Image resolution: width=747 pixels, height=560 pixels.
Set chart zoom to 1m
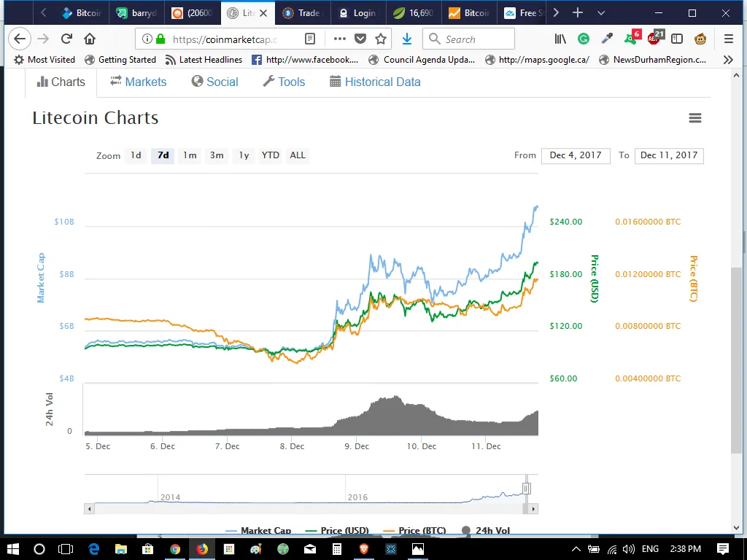coord(190,155)
